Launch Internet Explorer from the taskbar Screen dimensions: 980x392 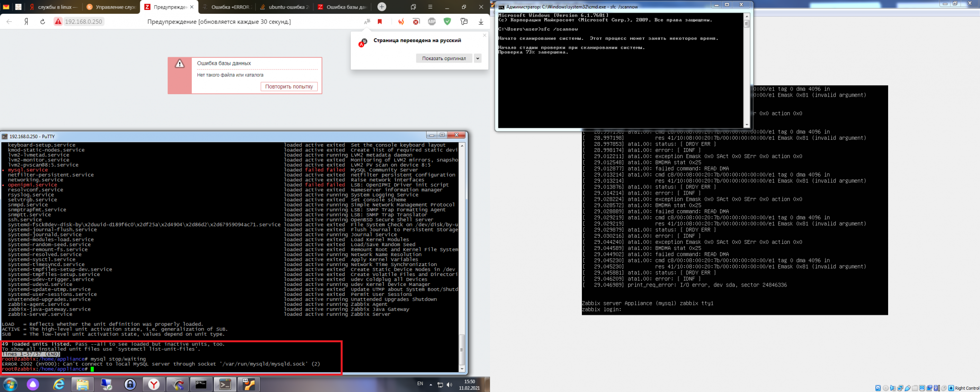(x=58, y=384)
